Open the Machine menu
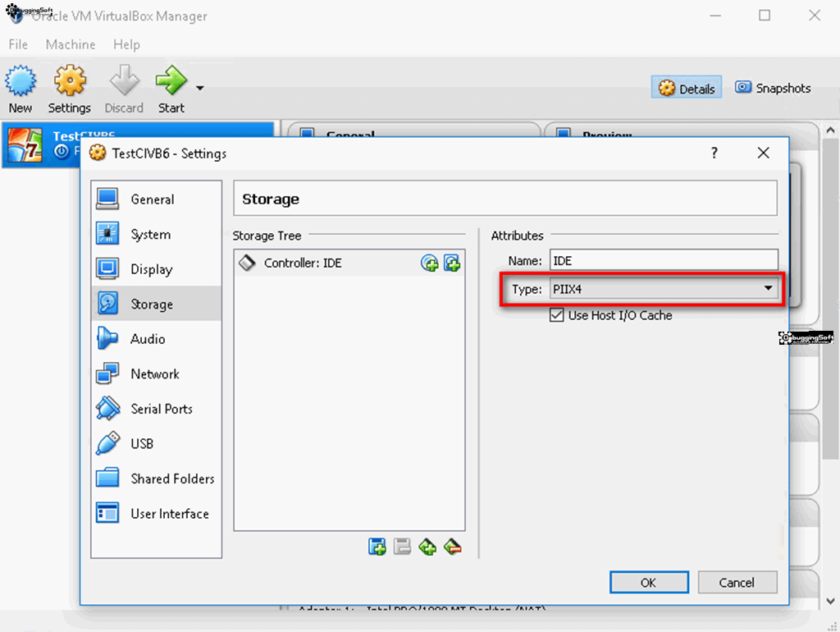The image size is (840, 632). click(71, 44)
